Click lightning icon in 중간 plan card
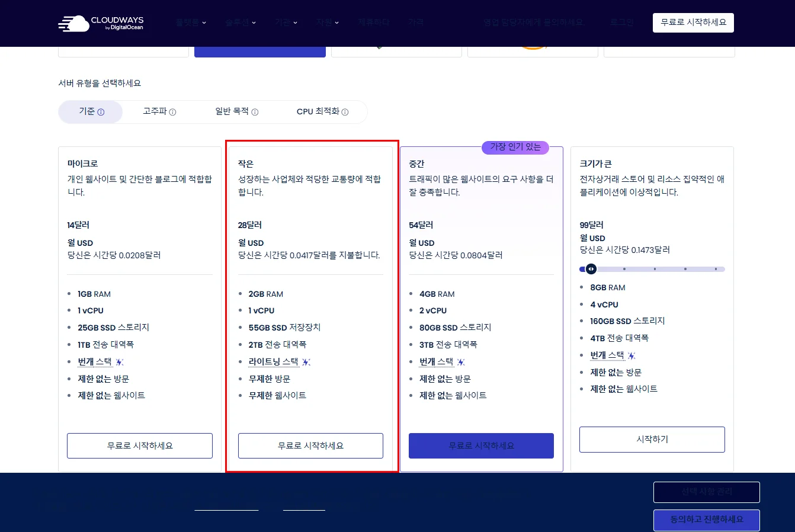 click(461, 362)
